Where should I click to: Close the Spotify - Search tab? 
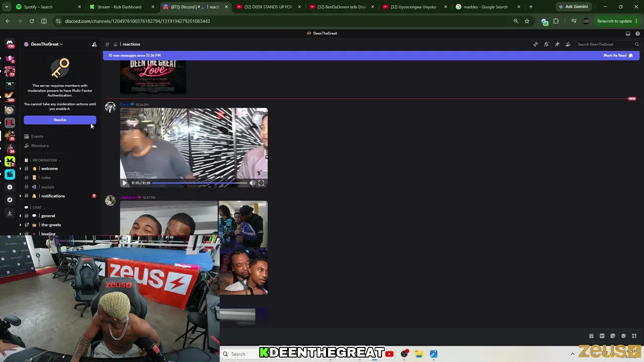pos(79,7)
